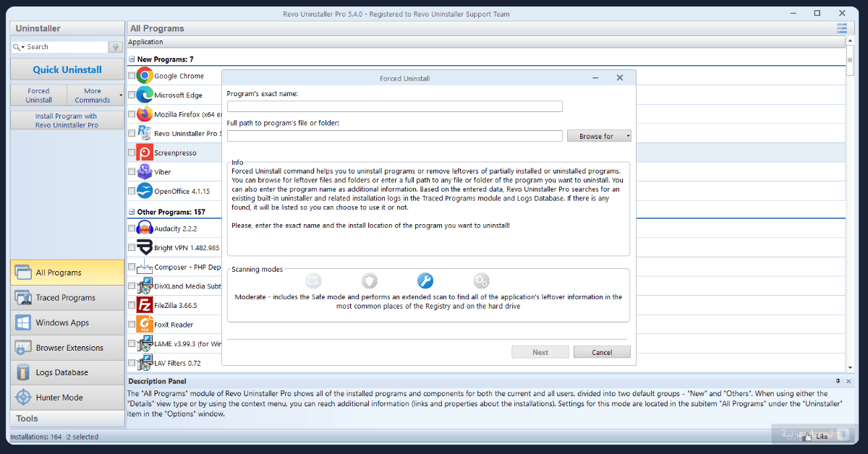Open the More Commands dropdown
Screen dimensions: 868x454
click(95, 95)
